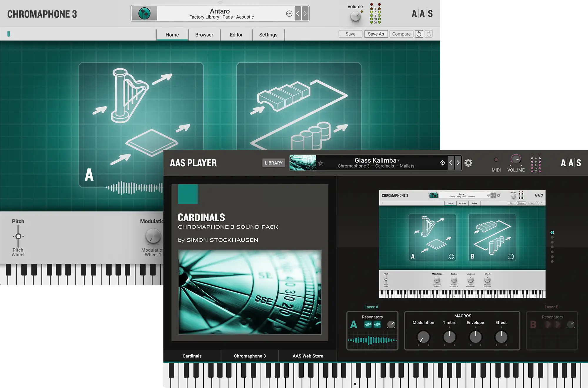Click the VOLUME knob in AAS Player
Screen dimensions: 588x388
(516, 160)
